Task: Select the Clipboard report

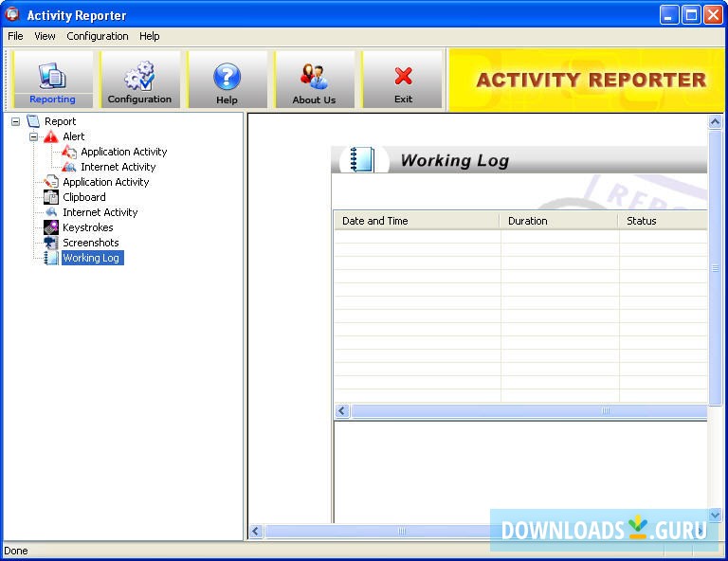Action: tap(84, 197)
